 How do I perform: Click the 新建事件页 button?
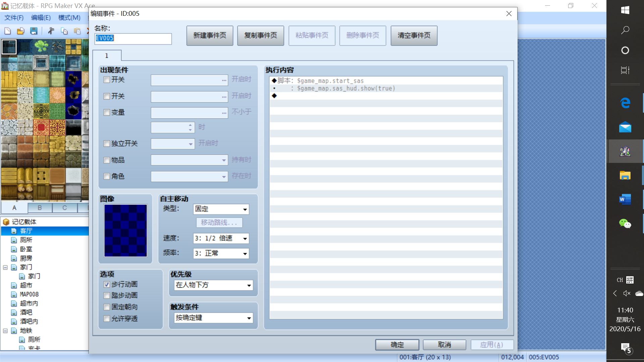tap(210, 36)
